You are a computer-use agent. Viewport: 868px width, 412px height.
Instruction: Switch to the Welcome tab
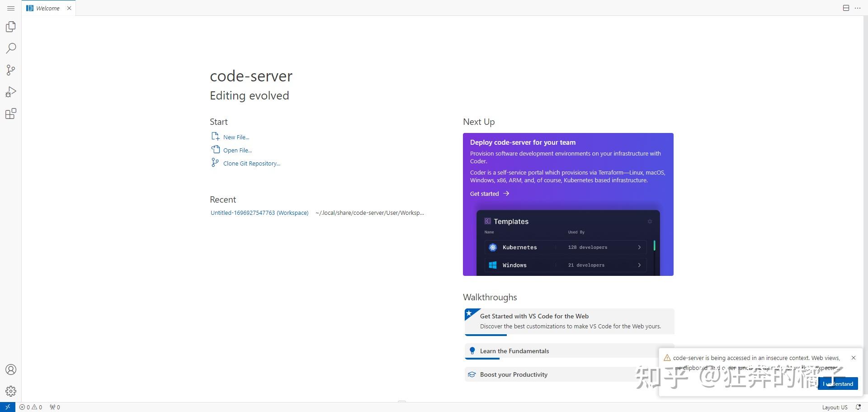47,8
